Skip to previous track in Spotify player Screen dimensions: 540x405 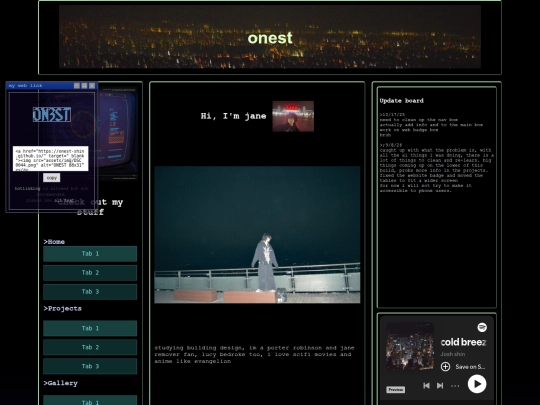pos(426,385)
